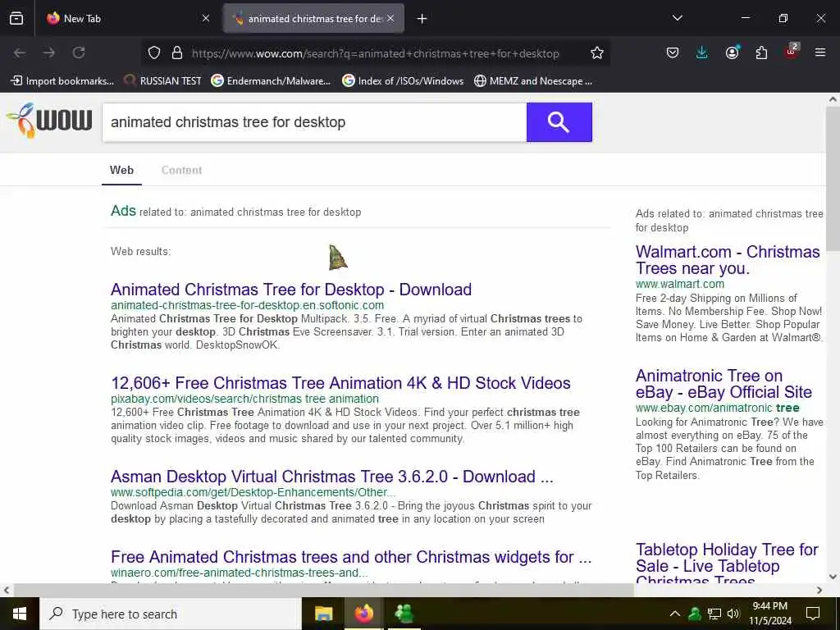The height and width of the screenshot is (630, 840).
Task: Click the WOW search query field
Action: coord(314,122)
